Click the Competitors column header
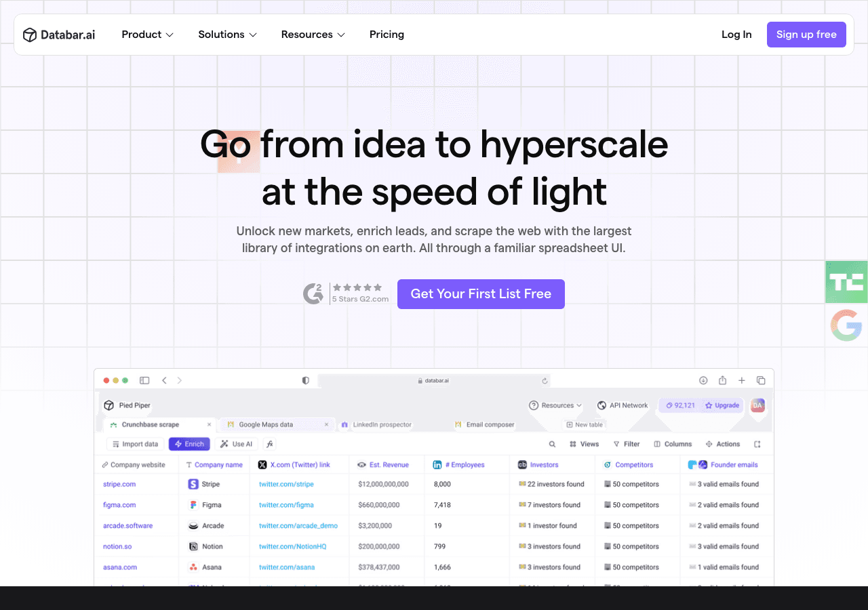Screen dimensions: 868x610 click(x=637, y=465)
